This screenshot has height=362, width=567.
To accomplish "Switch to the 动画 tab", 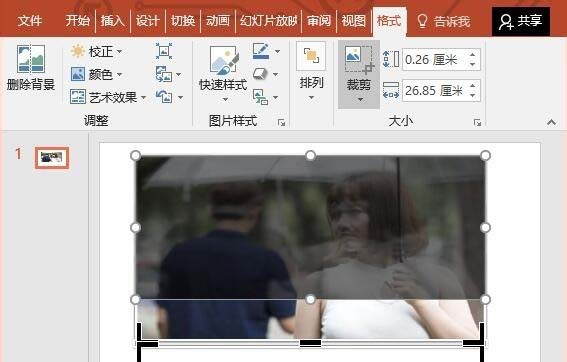I will (x=218, y=21).
